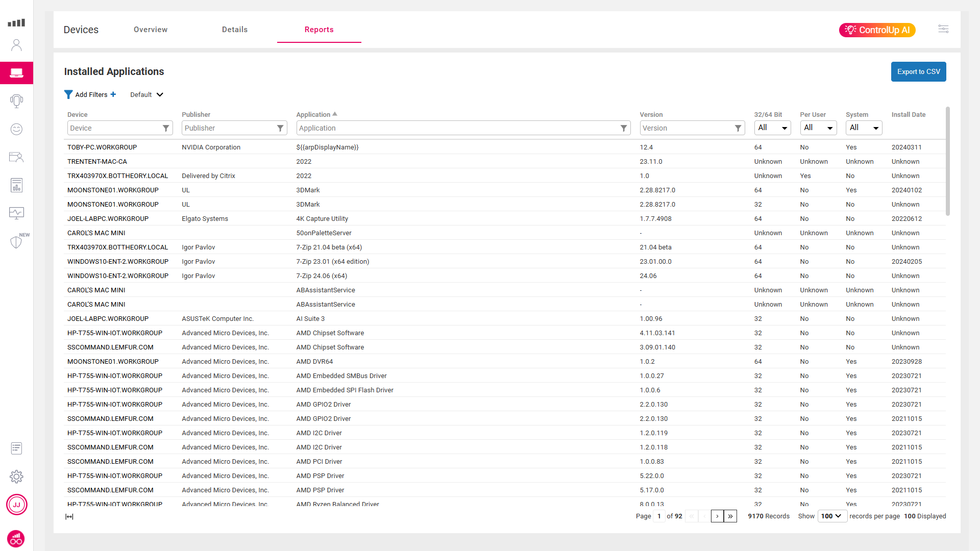Click the AMD DVR64 application cell
This screenshot has height=551, width=980.
point(314,361)
